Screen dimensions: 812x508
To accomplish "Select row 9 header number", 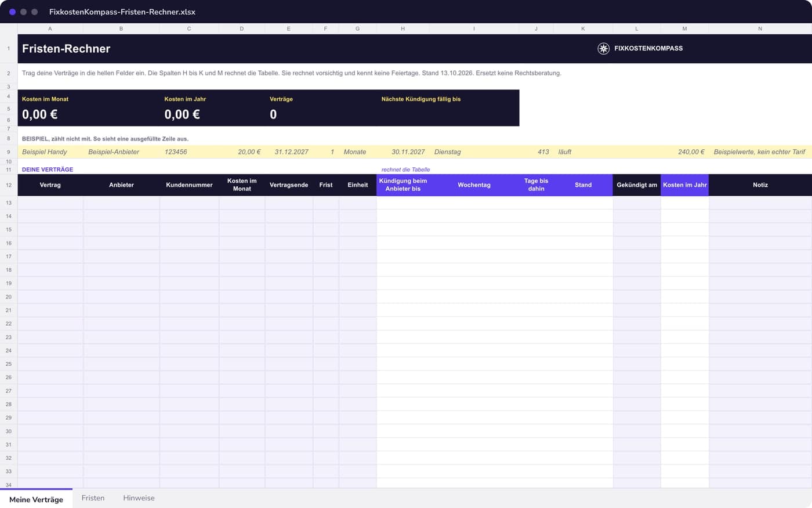I will [9, 152].
